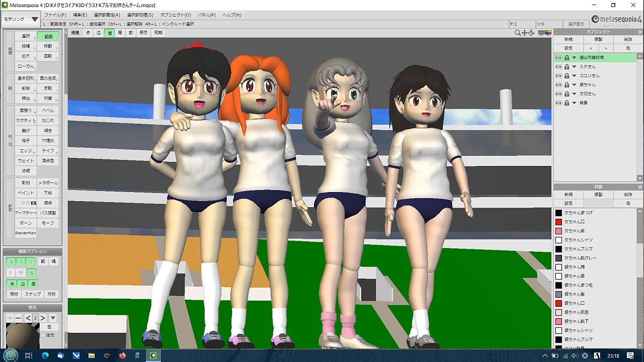This screenshot has width=644, height=362.
Task: Collapse the ミケさん object triangle
Action: (x=574, y=67)
